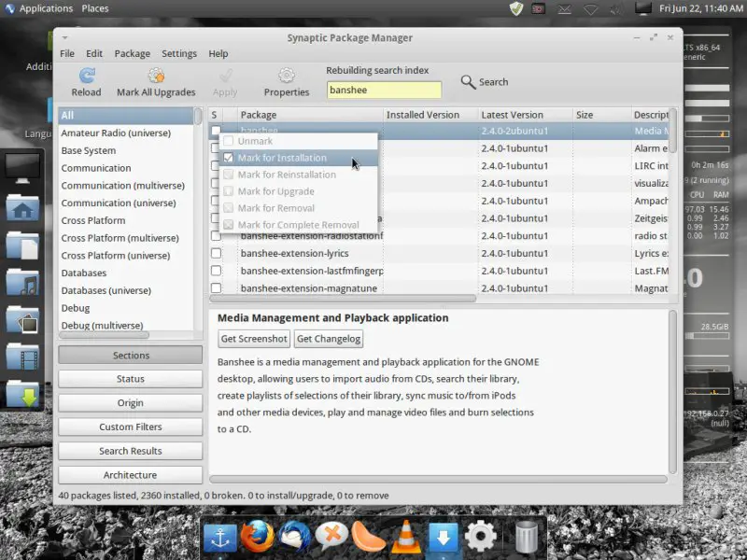Image resolution: width=747 pixels, height=560 pixels.
Task: Click the sections list vertical scrollbar
Action: (198, 116)
